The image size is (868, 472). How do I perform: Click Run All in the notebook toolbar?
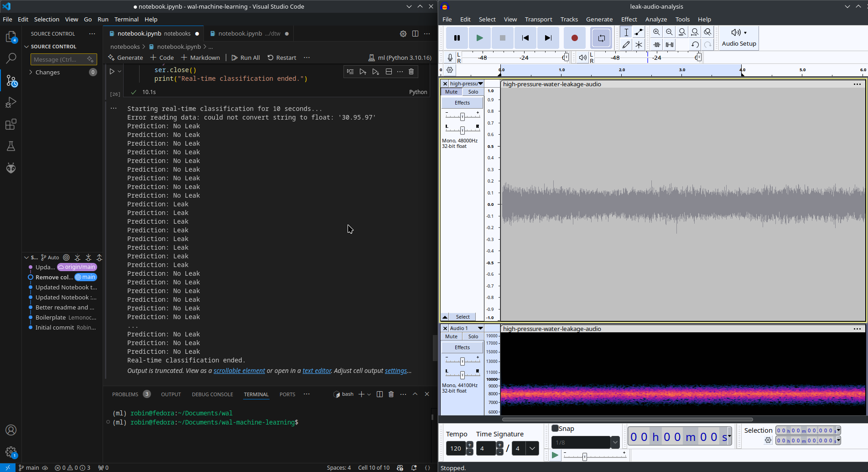[x=246, y=58]
